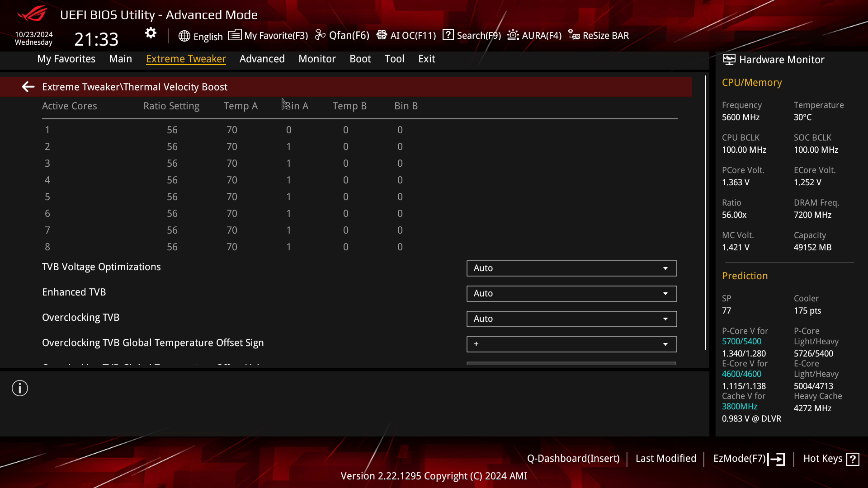This screenshot has height=488, width=868.
Task: Open Qfan fan curve configuration
Action: click(x=343, y=35)
